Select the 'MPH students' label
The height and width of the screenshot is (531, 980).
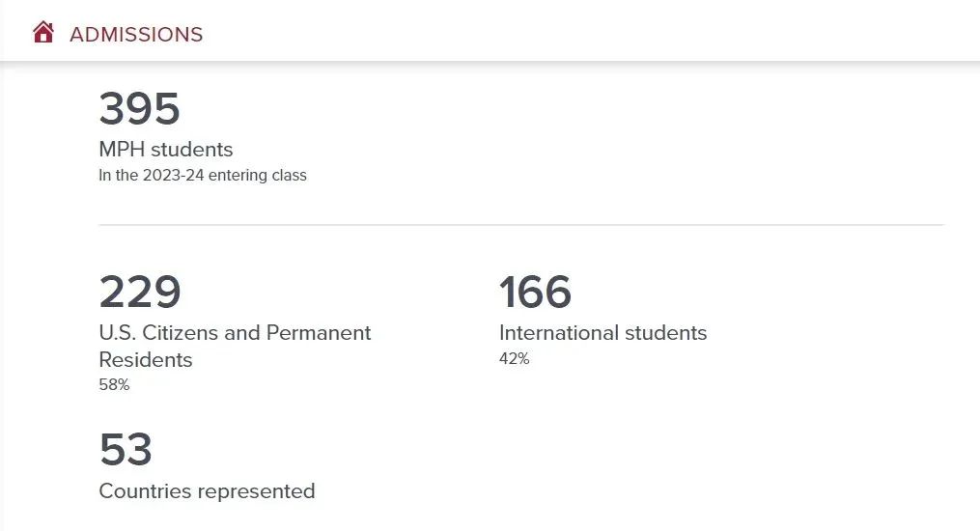pos(166,150)
